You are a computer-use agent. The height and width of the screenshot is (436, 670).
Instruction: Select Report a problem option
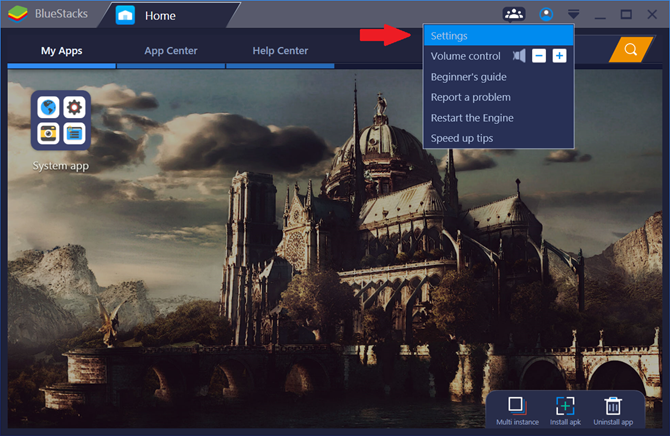pyautogui.click(x=498, y=97)
